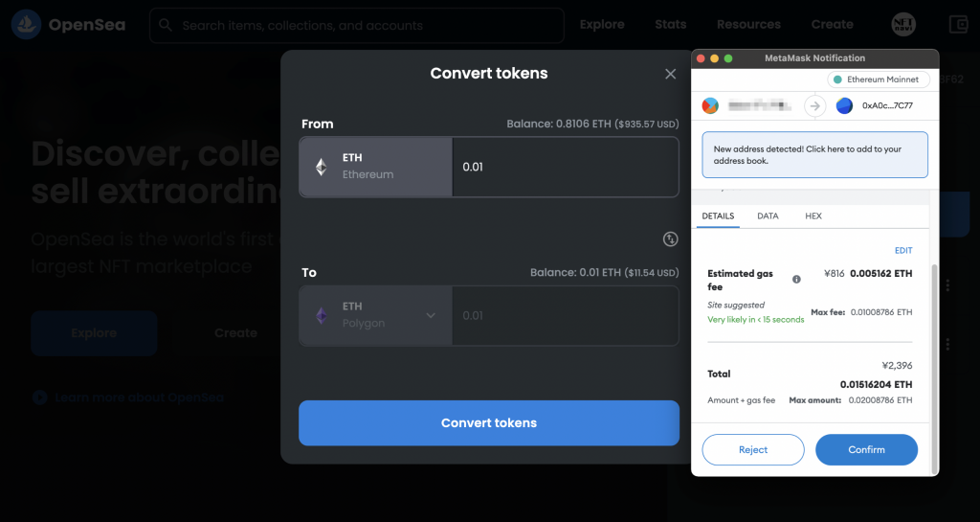
Task: Switch to the HEX tab
Action: click(813, 216)
